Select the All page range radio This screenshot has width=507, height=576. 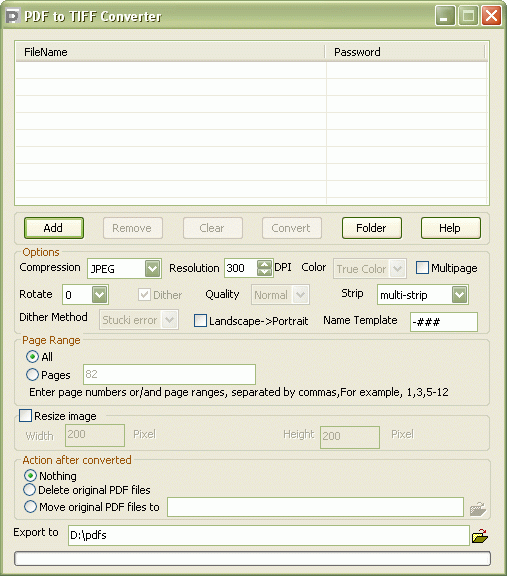[32, 356]
